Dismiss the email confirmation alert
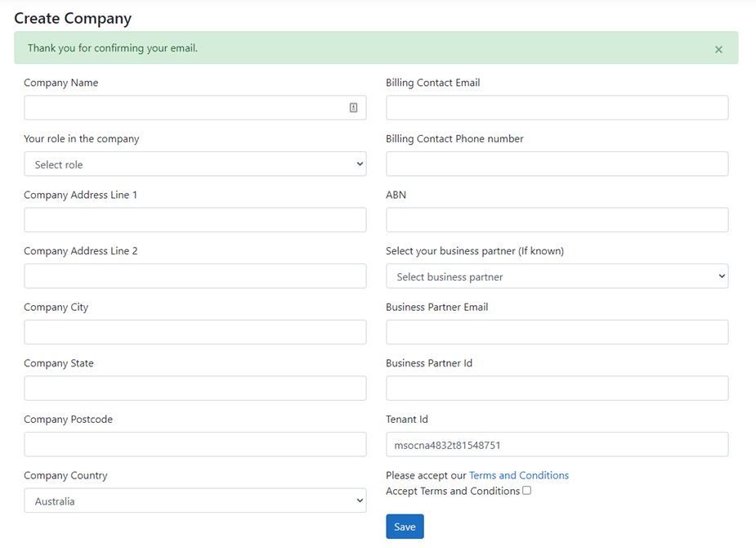This screenshot has width=756, height=548. [x=718, y=49]
